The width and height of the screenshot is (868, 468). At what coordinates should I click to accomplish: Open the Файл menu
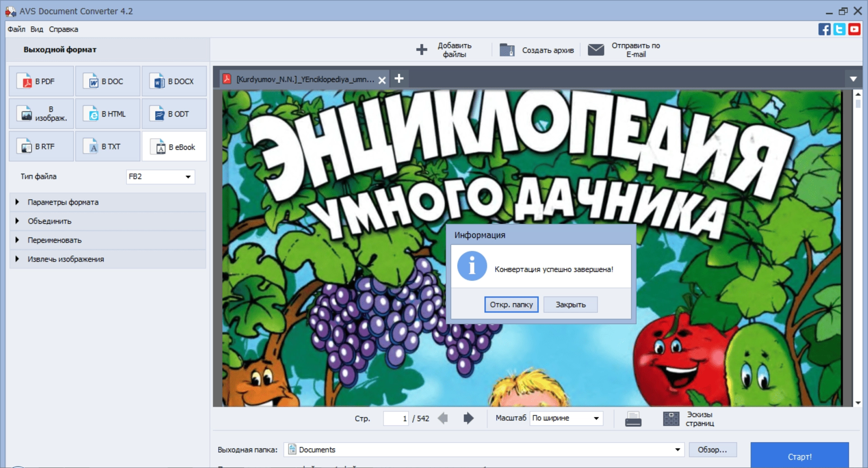16,29
